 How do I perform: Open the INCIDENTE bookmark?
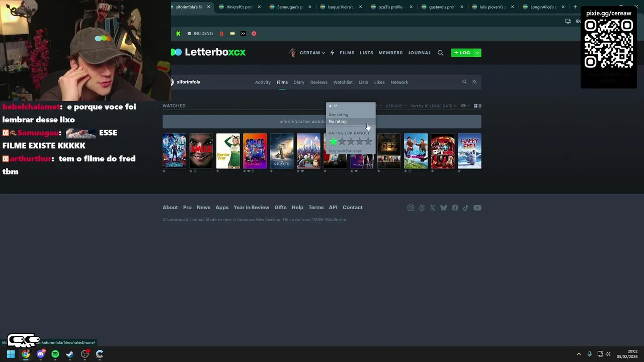click(x=200, y=34)
